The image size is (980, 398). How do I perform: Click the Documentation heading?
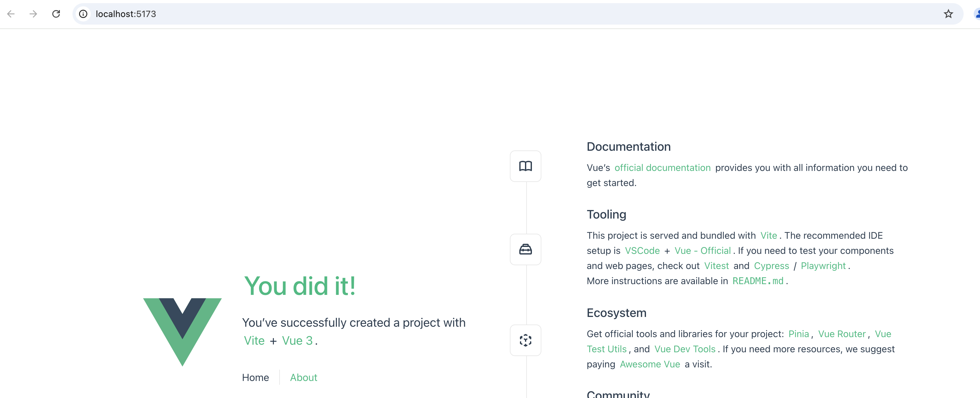pos(628,147)
